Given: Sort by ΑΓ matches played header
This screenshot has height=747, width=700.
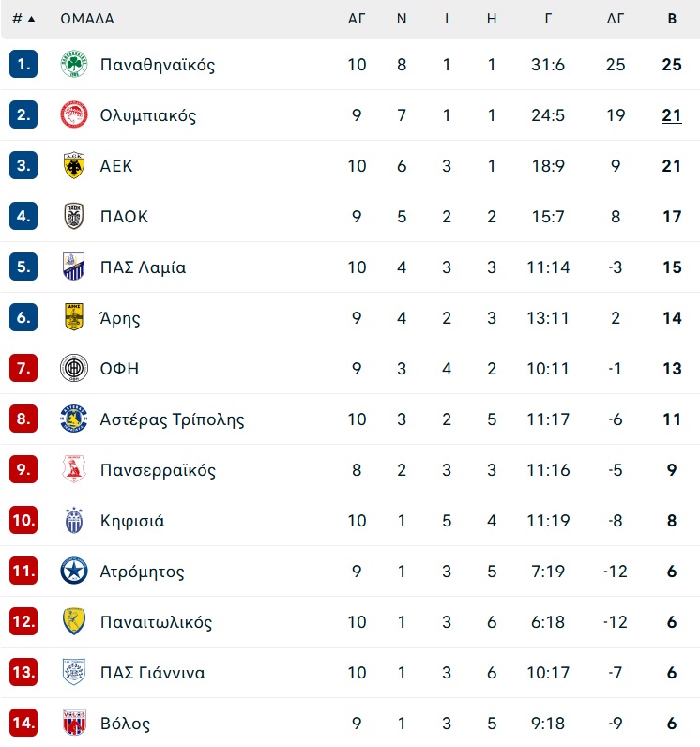Looking at the screenshot, I should click(x=357, y=19).
